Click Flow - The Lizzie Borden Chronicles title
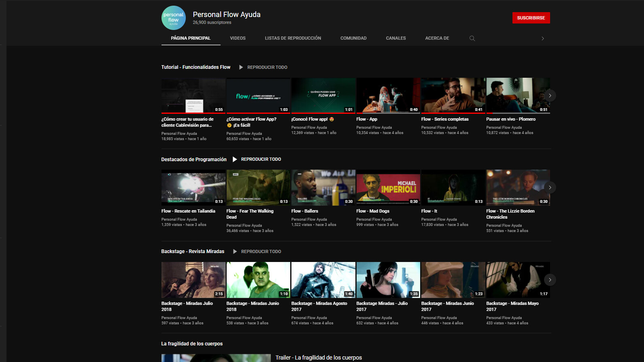This screenshot has height=362, width=644. pyautogui.click(x=510, y=214)
